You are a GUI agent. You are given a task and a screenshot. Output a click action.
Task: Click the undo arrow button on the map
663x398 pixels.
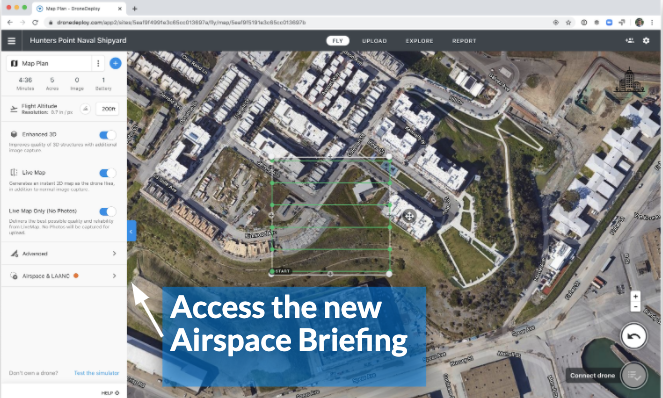pyautogui.click(x=633, y=336)
